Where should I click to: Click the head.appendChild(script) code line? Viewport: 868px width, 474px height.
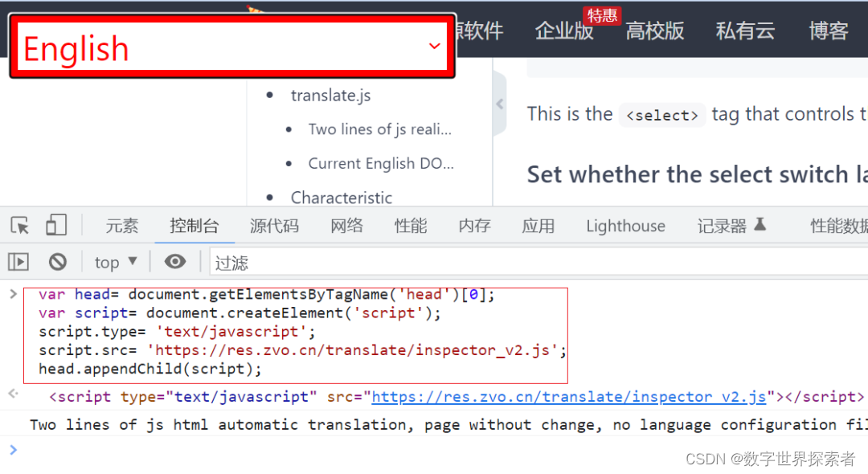(x=149, y=369)
